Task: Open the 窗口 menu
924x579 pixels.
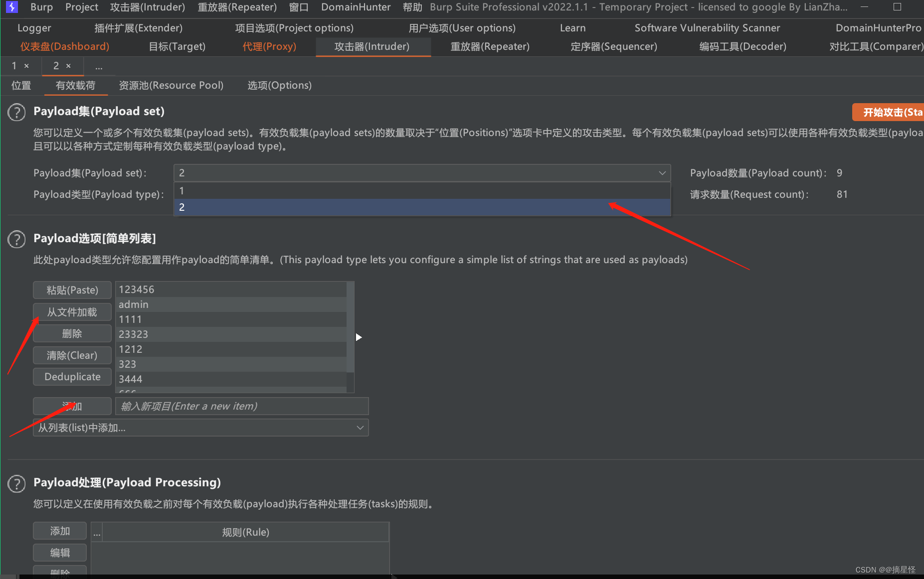Action: [299, 7]
